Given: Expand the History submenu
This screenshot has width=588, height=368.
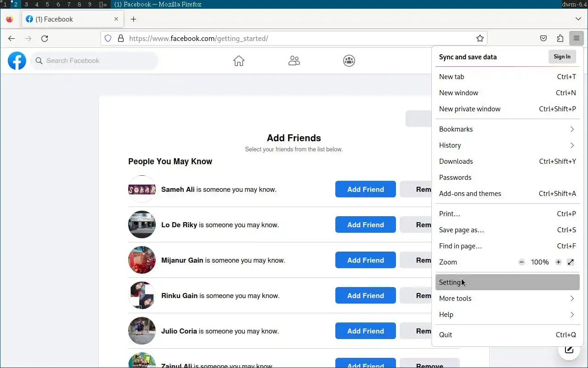Looking at the screenshot, I should click(507, 145).
